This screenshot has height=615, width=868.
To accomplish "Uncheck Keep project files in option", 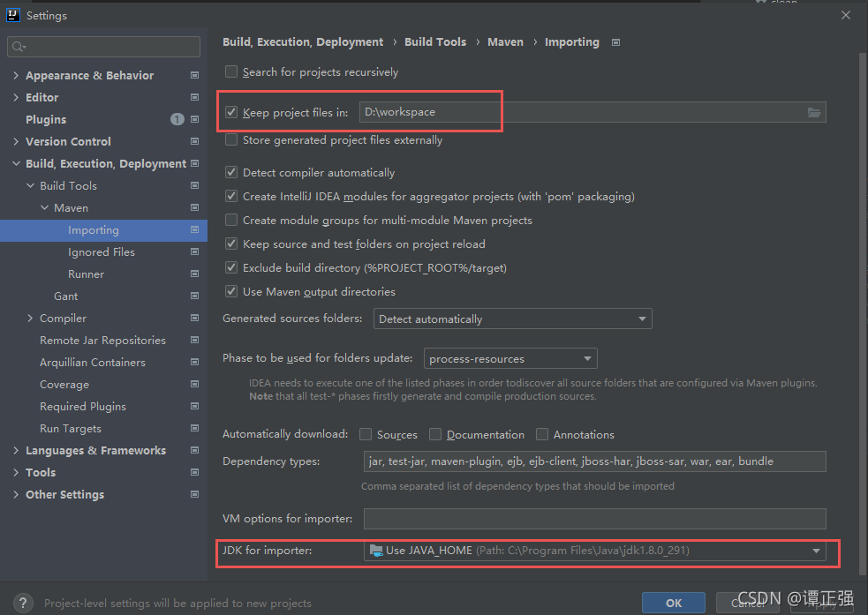I will coord(231,112).
